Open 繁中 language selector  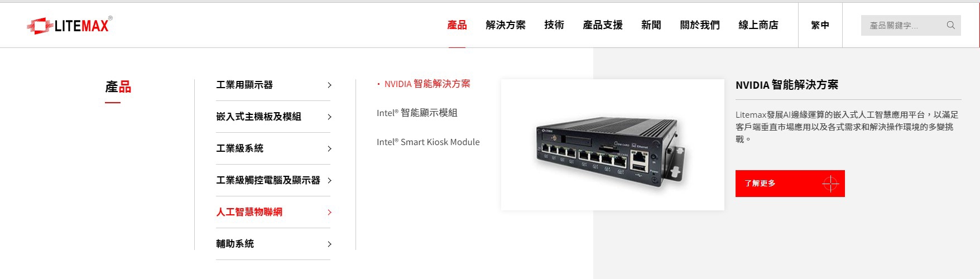pyautogui.click(x=820, y=25)
